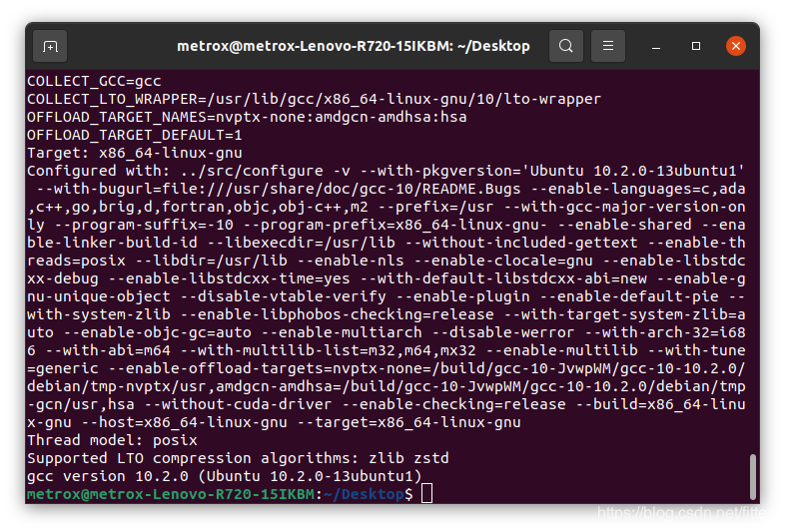Open the terminal search
Viewport: 785px width, 532px height.
tap(565, 46)
